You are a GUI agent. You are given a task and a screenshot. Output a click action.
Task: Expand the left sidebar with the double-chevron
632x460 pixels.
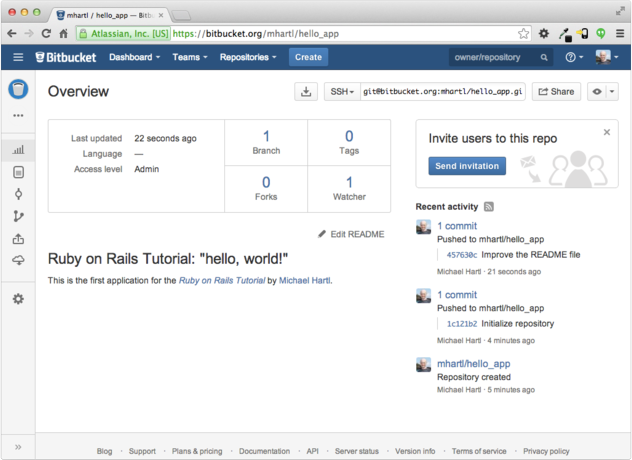click(18, 446)
